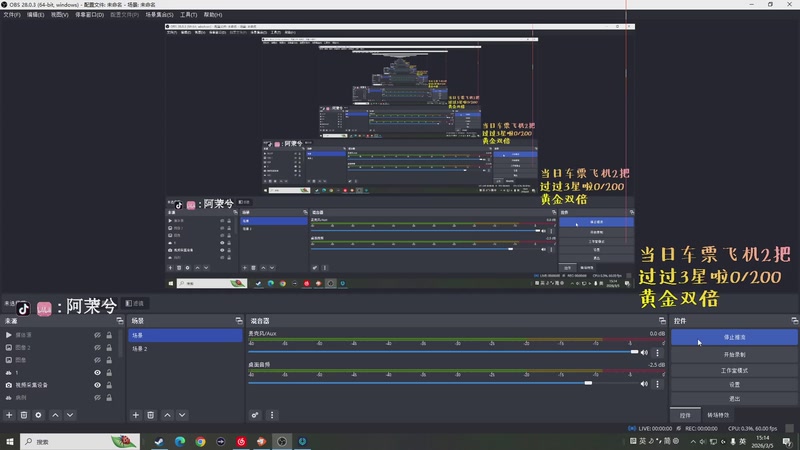This screenshot has height=450, width=800.
Task: Select the highlighted 场景 scene row
Action: tap(185, 335)
